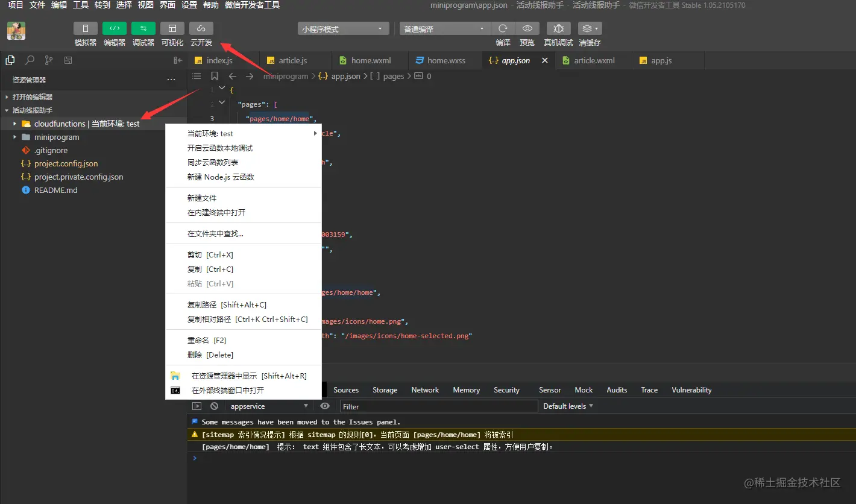Click the user avatar in the toolbar

[x=16, y=31]
